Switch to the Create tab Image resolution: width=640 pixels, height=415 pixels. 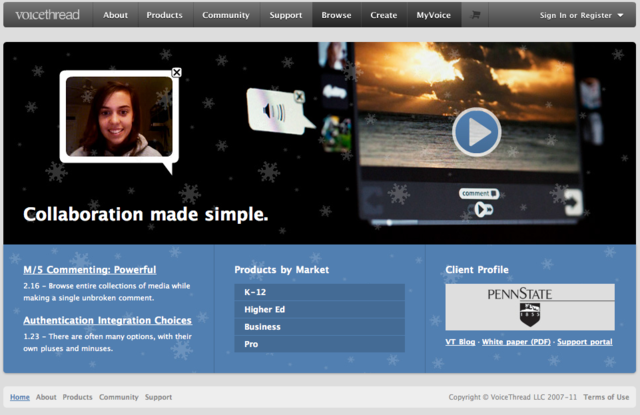coord(384,15)
